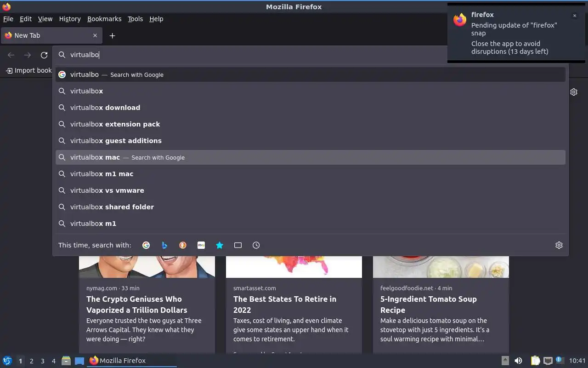Click the Firefox logo in the title bar
Image resolution: width=588 pixels, height=368 pixels.
click(x=6, y=7)
